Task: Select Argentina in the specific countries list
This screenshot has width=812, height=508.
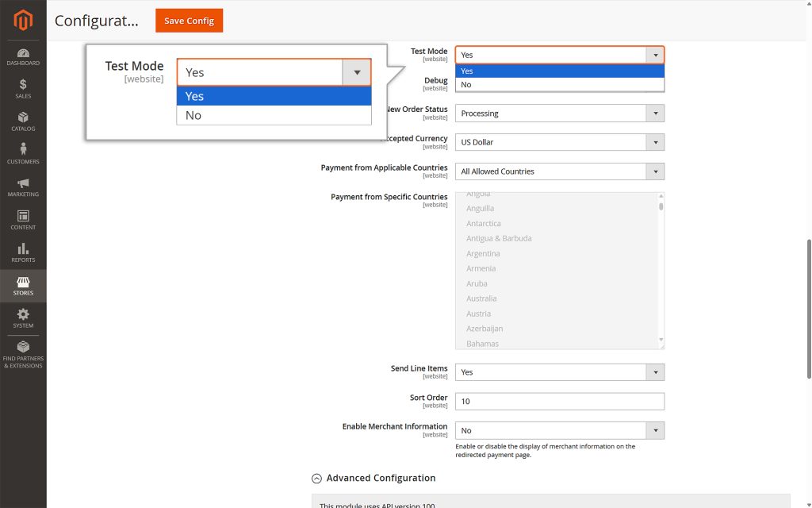Action: coord(483,253)
